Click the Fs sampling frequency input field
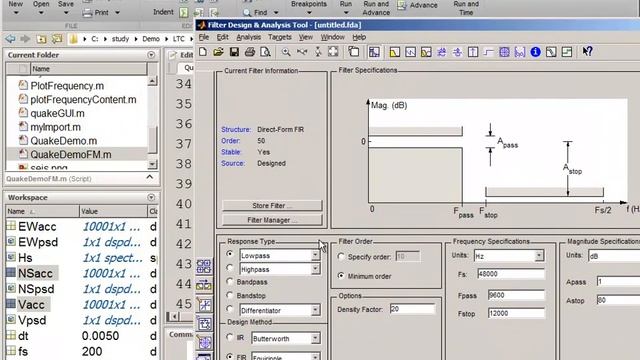This screenshot has width=640, height=360. 511,274
